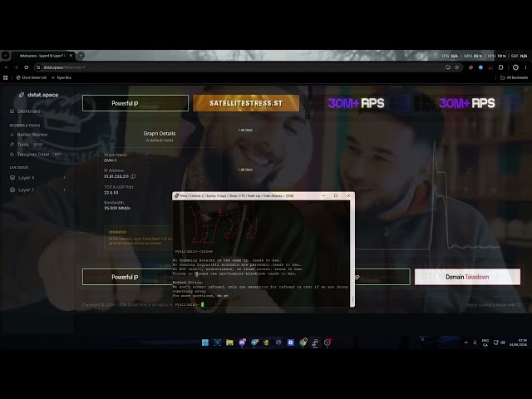The image size is (532, 399).
Task: Click the blue extension icon in toolbar
Action: pos(480,67)
